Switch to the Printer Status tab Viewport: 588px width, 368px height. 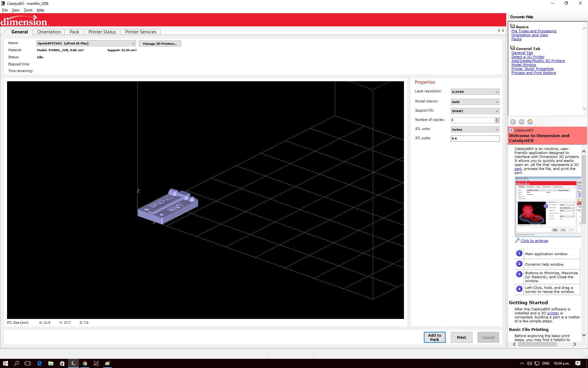click(102, 32)
